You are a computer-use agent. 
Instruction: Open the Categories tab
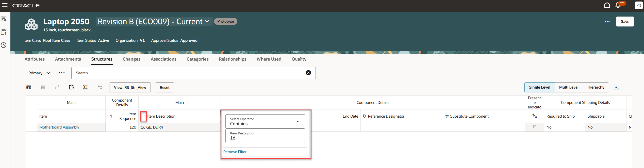197,59
